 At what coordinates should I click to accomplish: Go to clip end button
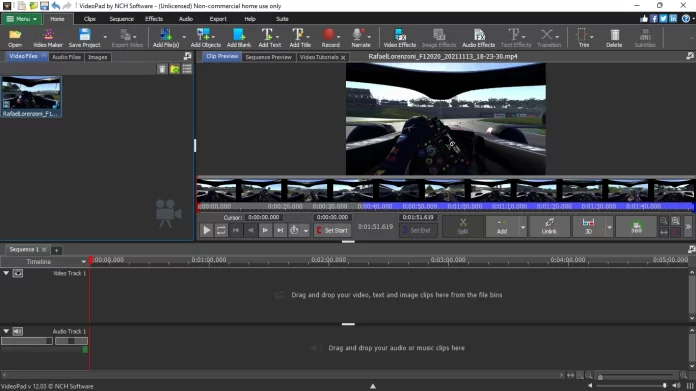[280, 230]
